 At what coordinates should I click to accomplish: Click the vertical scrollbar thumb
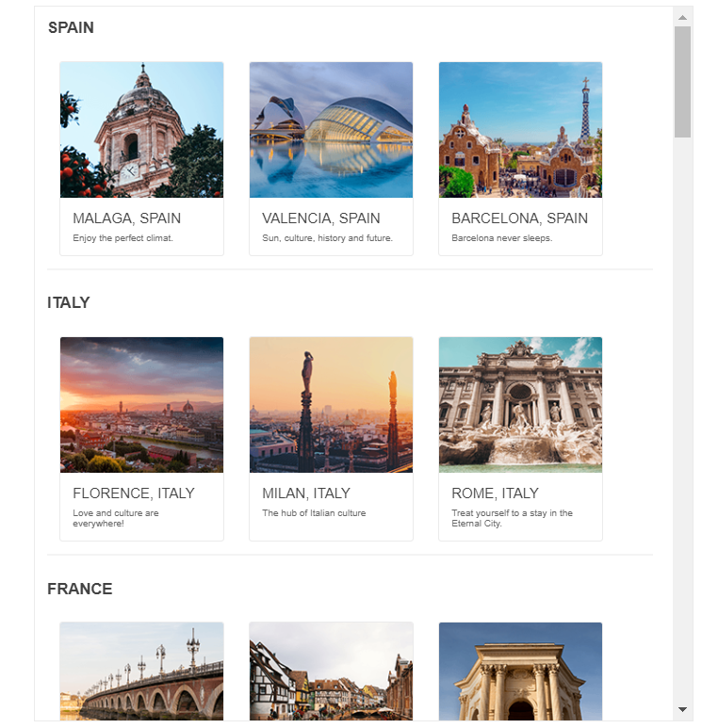pos(683,82)
